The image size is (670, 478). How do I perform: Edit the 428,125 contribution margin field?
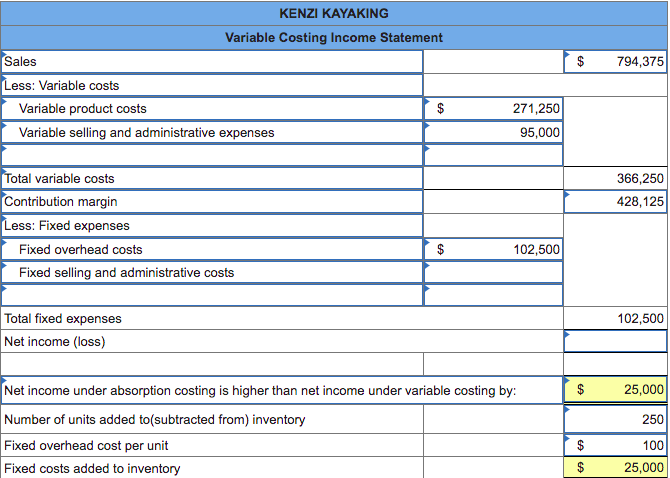615,202
